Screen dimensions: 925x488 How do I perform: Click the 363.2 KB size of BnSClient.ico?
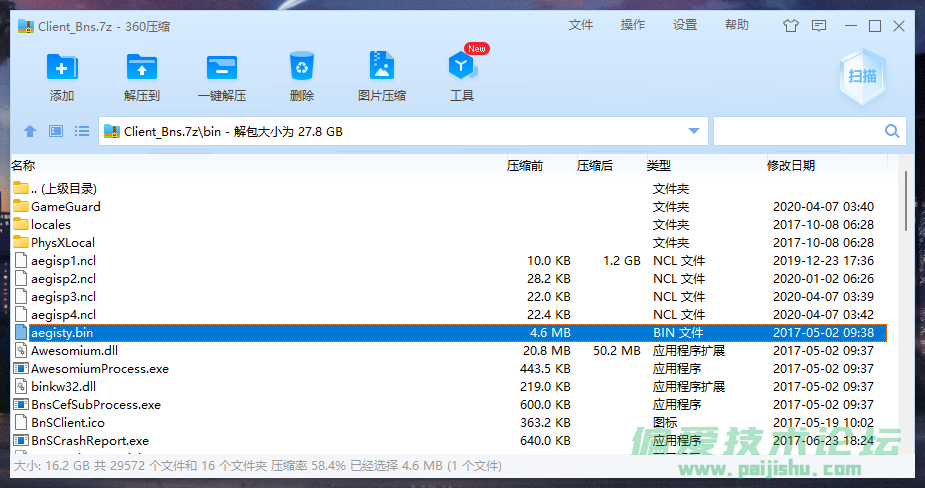point(545,423)
